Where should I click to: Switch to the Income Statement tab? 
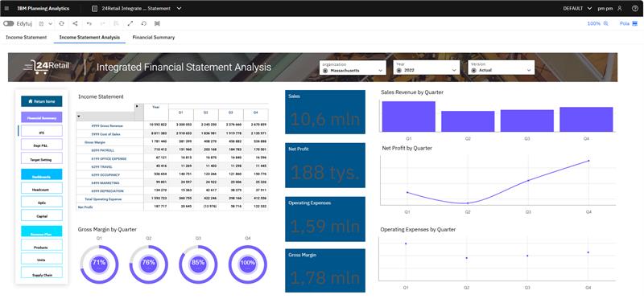coord(27,37)
